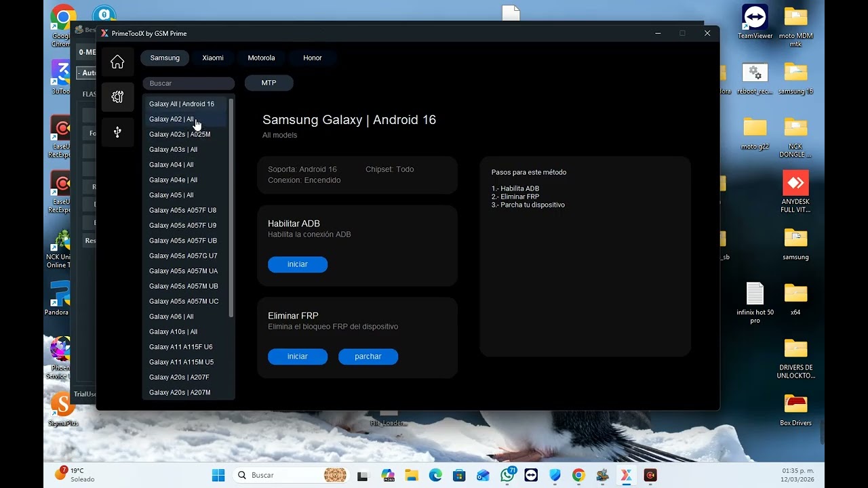The image size is (868, 488).
Task: Click the Buscar model search field
Action: click(x=189, y=83)
